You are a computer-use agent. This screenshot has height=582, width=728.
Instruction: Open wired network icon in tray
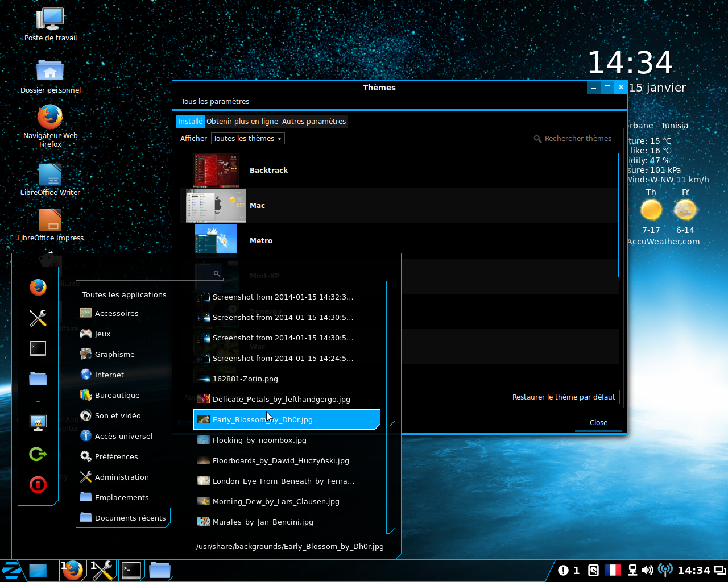pos(632,571)
